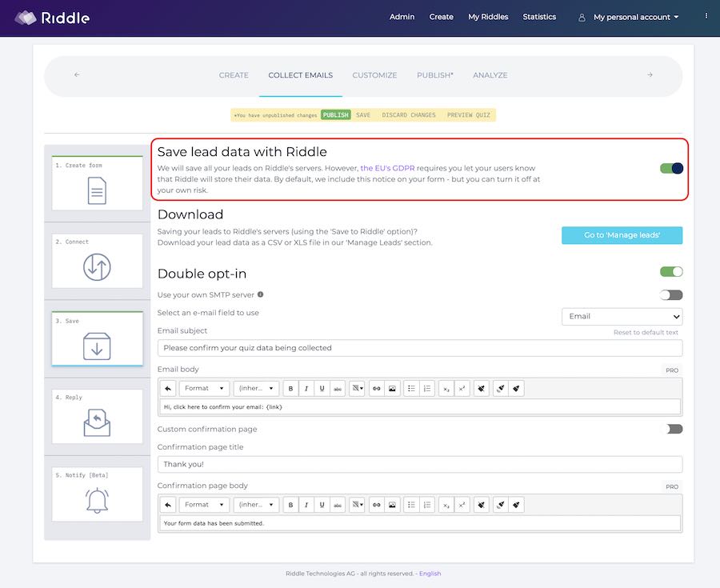Image resolution: width=720 pixels, height=588 pixels.
Task: Open the ANALYZE tab
Action: pos(490,75)
